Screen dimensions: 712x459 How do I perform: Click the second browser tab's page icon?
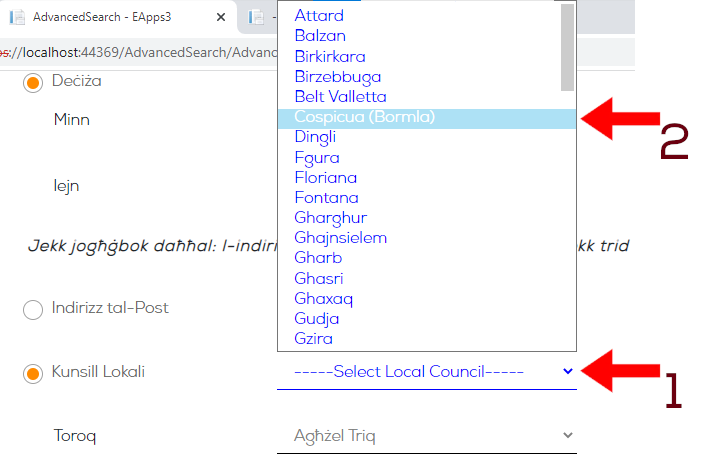tap(256, 17)
